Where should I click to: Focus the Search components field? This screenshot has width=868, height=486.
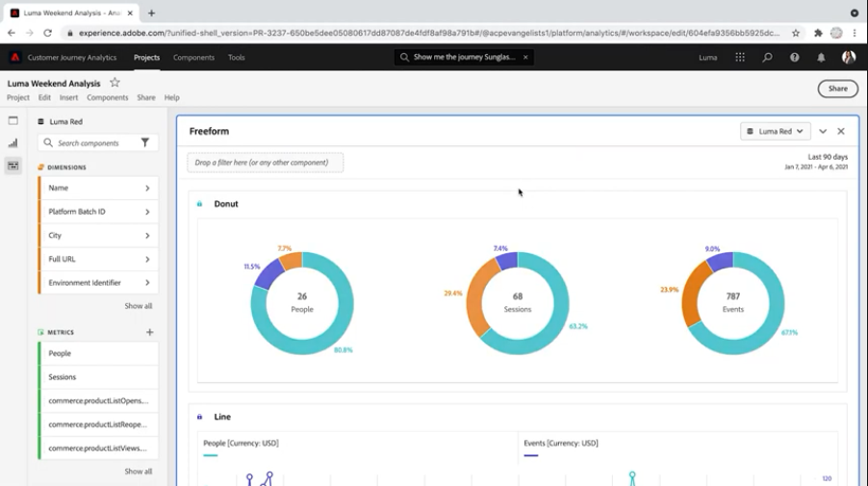pyautogui.click(x=98, y=142)
